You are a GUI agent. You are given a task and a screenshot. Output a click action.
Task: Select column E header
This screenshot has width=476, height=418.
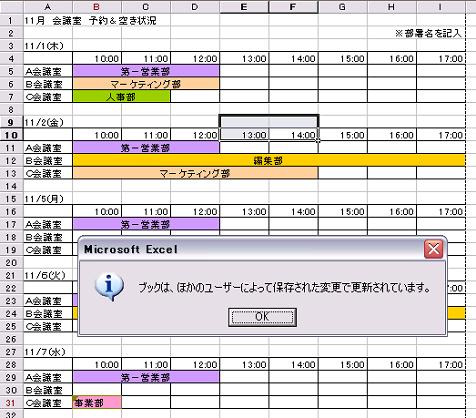[244, 7]
